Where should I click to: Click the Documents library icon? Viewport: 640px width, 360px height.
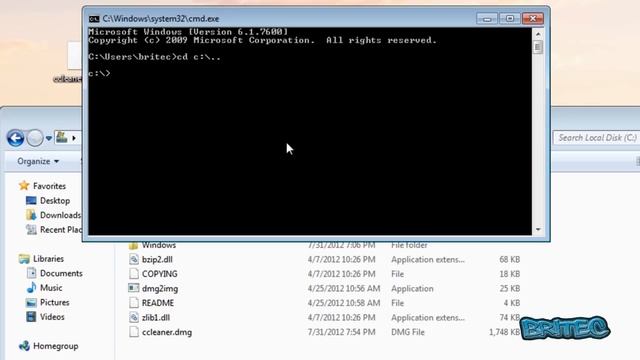click(x=31, y=273)
